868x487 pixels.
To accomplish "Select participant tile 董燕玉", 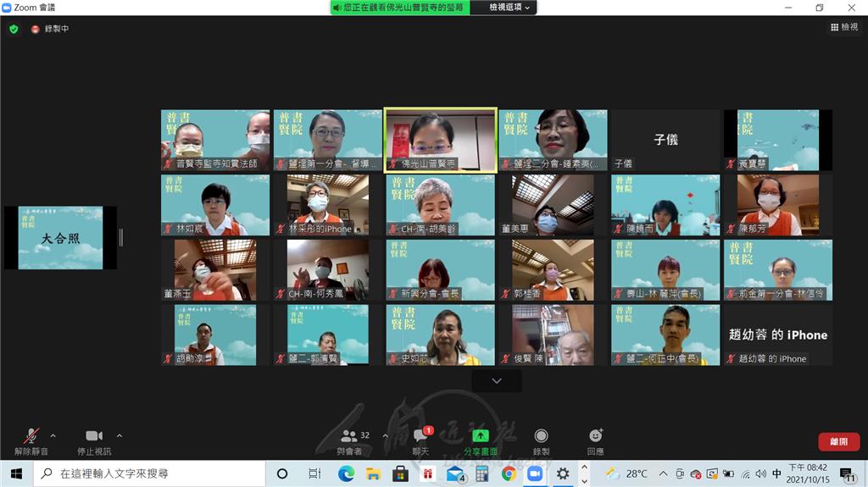I will tap(215, 270).
